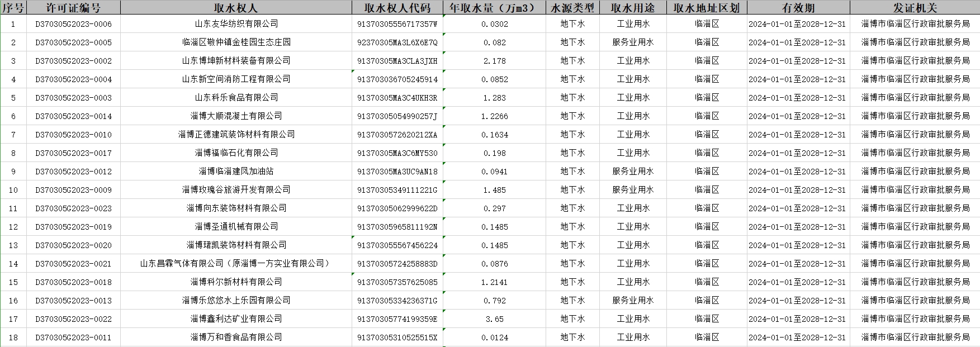Click the cell containing 山东友华纺织有限公司

click(x=236, y=24)
